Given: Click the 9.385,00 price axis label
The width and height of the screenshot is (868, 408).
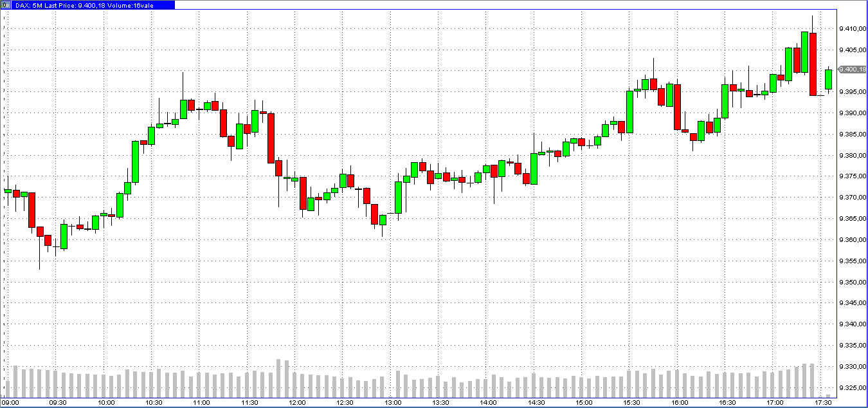Looking at the screenshot, I should [x=851, y=134].
